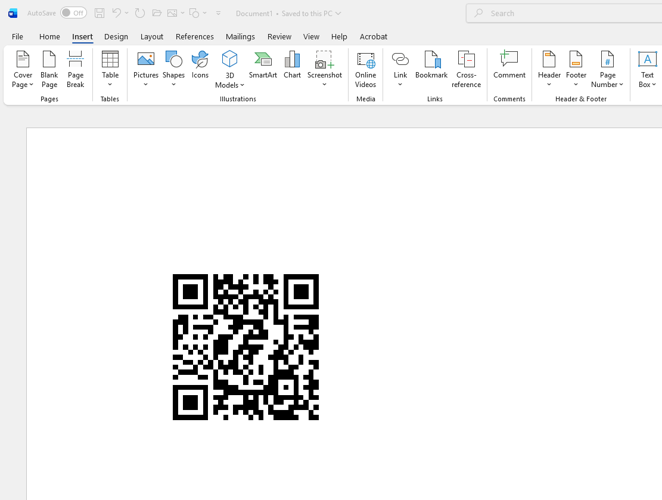Toggle the AutoSave switch
The image size is (662, 500).
pos(73,13)
